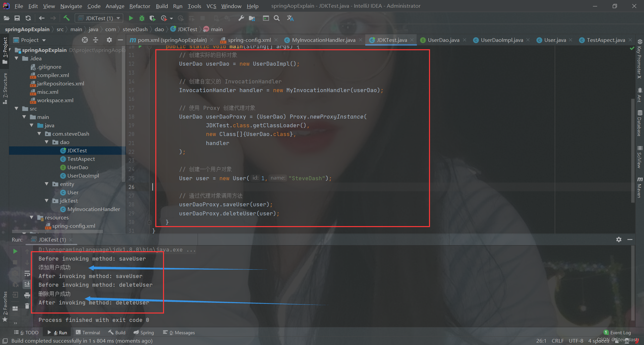Open settings via the wrench icon
Screen dimensions: 644x345
[x=241, y=18]
